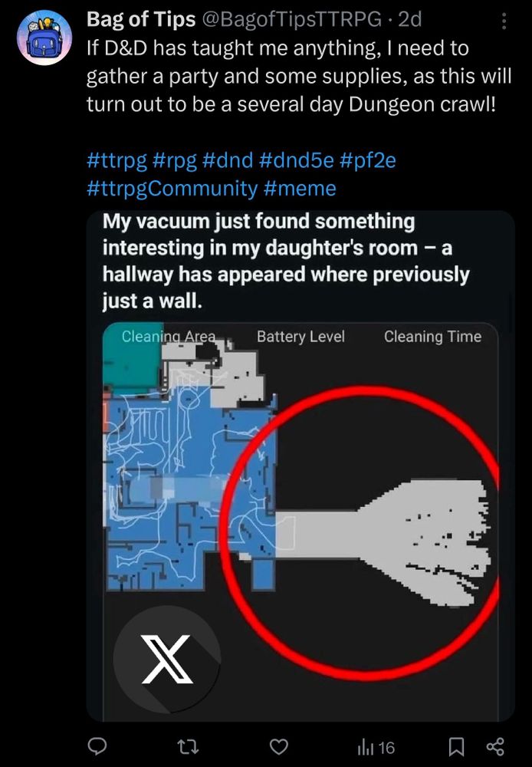This screenshot has height=767, width=532.
Task: Open the #ttrpgCommunity hashtag
Action: [172, 189]
